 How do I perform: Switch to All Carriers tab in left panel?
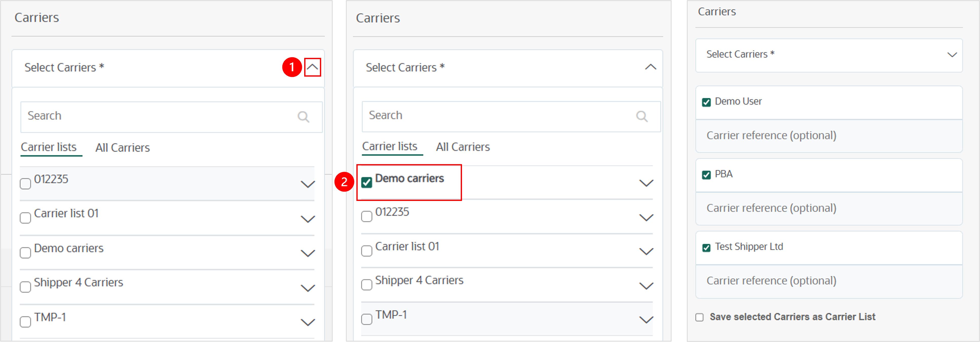[123, 148]
